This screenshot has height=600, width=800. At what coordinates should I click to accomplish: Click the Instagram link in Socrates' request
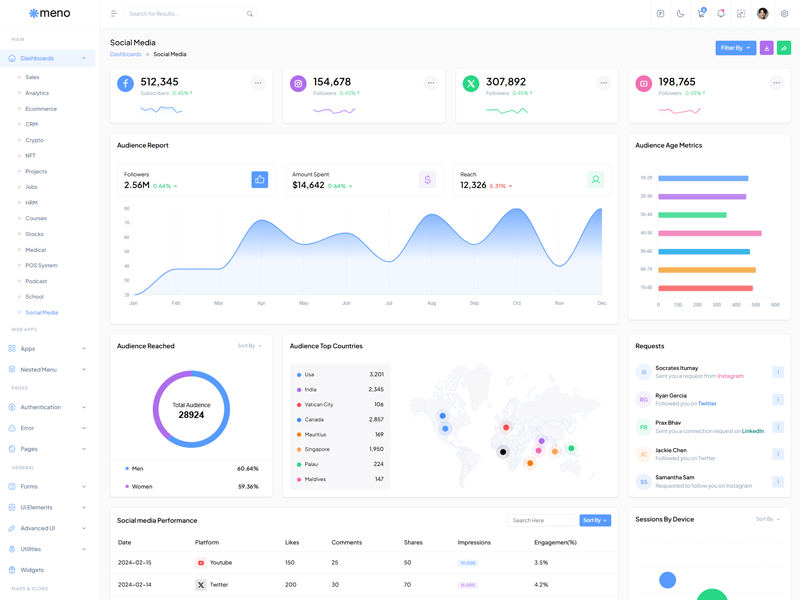(730, 376)
